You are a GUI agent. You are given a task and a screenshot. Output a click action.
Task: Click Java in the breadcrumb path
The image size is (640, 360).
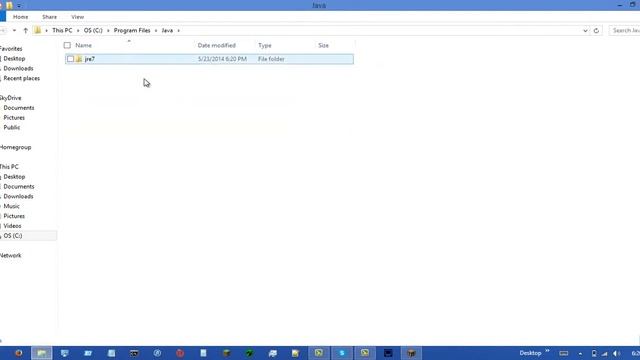click(167, 31)
